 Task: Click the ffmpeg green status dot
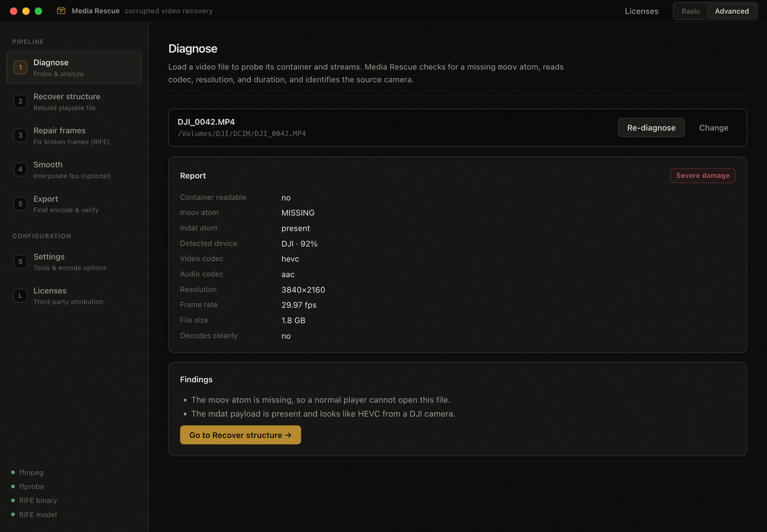click(13, 473)
